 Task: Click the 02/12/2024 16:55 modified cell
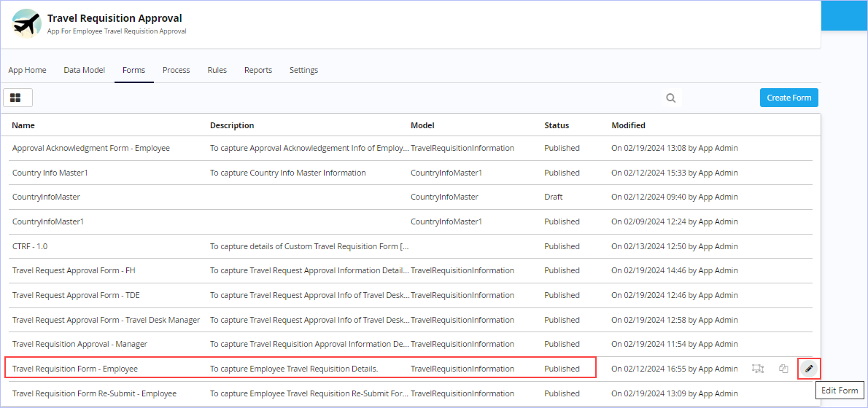point(674,368)
